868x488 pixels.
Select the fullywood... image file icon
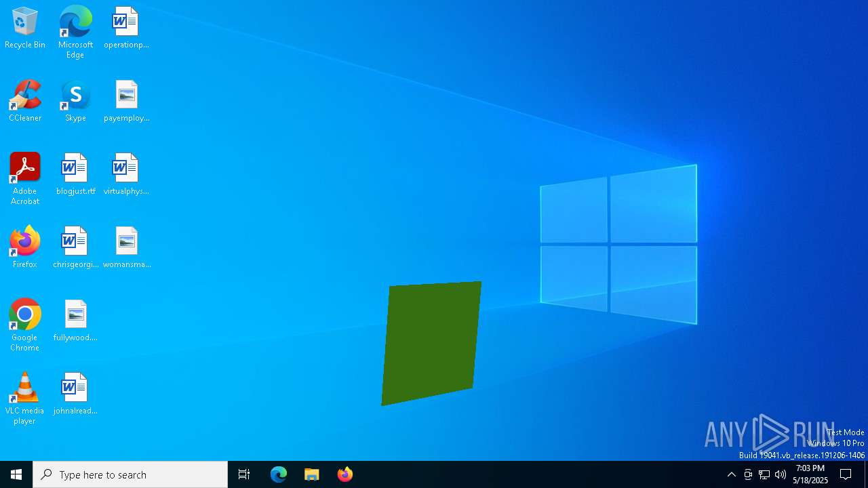point(75,321)
